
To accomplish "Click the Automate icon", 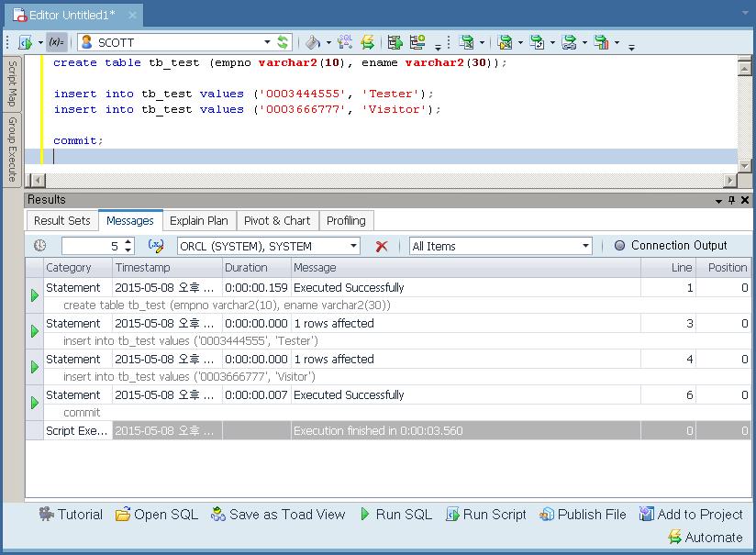I will pos(675,538).
